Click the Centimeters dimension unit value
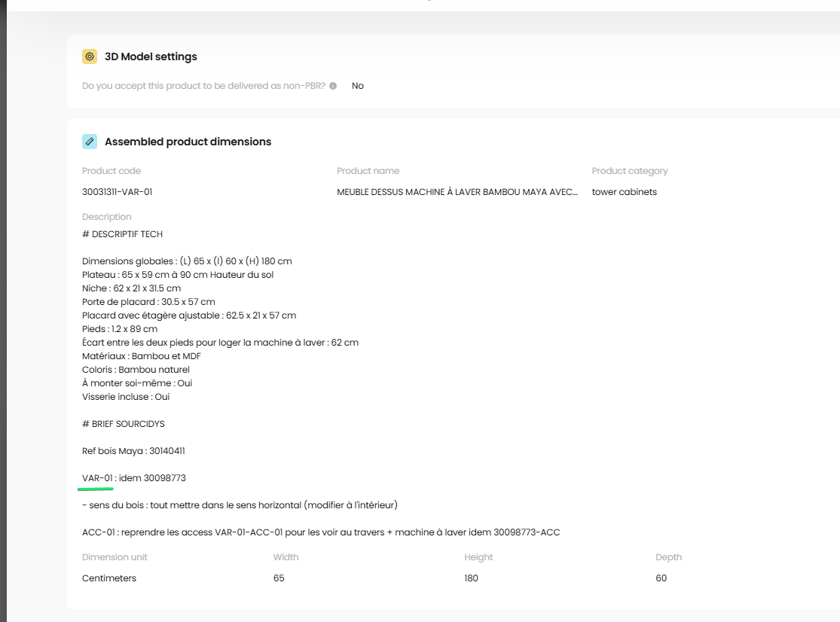The width and height of the screenshot is (840, 622). pos(109,578)
